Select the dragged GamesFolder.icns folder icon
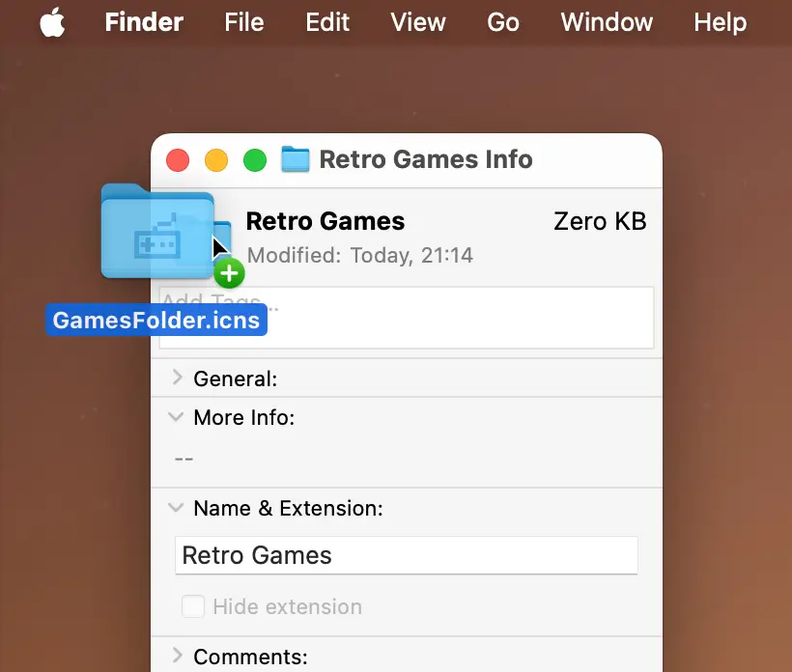Screen dimensions: 792x672 coord(157,231)
